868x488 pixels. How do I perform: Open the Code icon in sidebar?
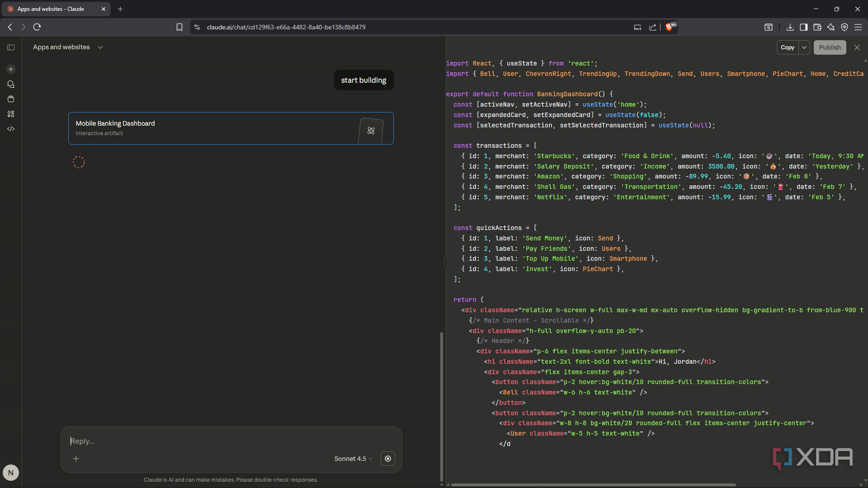pyautogui.click(x=11, y=129)
